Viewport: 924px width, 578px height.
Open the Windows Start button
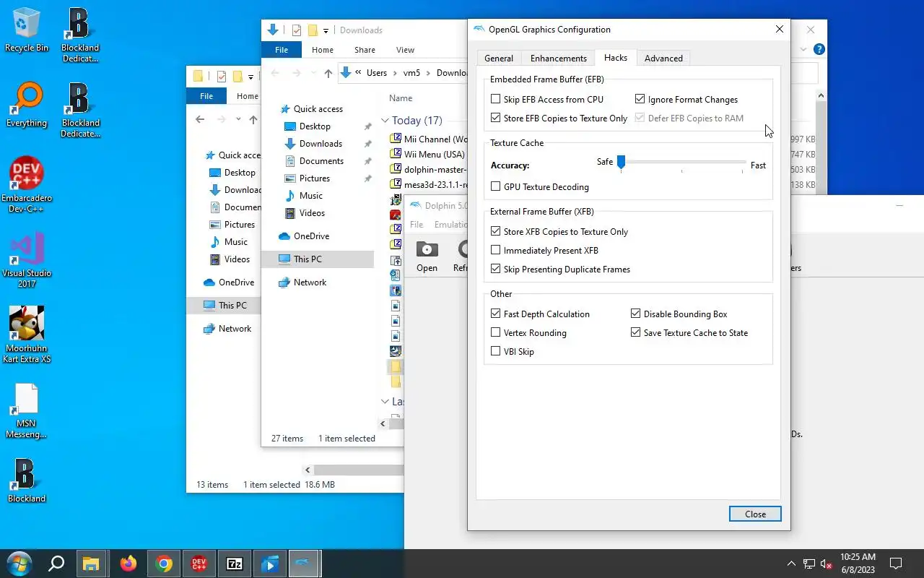tap(19, 564)
